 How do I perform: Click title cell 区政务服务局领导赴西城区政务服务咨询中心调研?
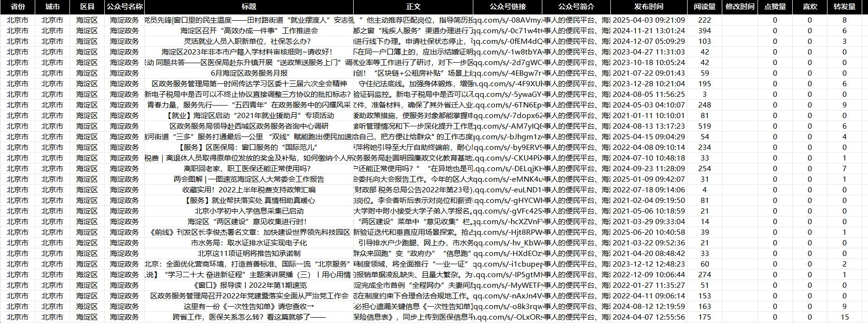(x=249, y=126)
